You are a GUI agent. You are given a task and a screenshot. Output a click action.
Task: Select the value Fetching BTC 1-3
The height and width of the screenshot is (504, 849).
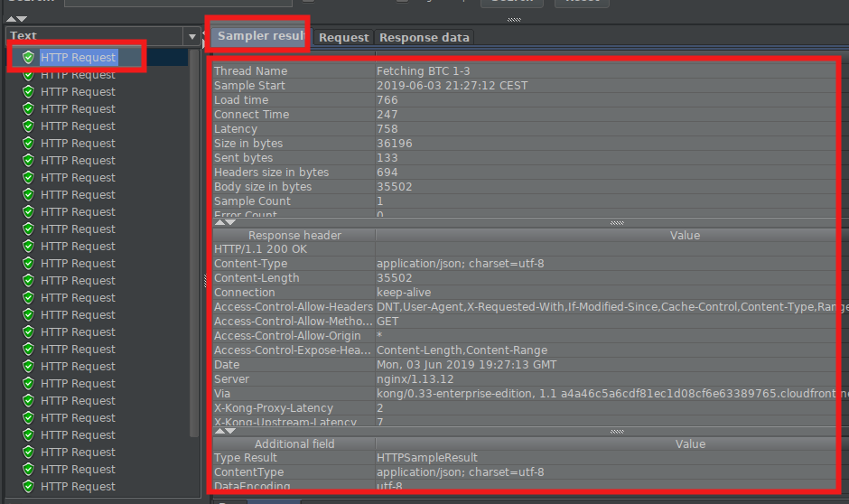(424, 71)
